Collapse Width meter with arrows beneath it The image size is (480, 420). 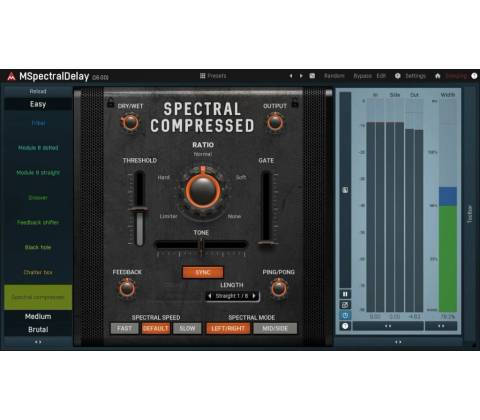tap(441, 326)
